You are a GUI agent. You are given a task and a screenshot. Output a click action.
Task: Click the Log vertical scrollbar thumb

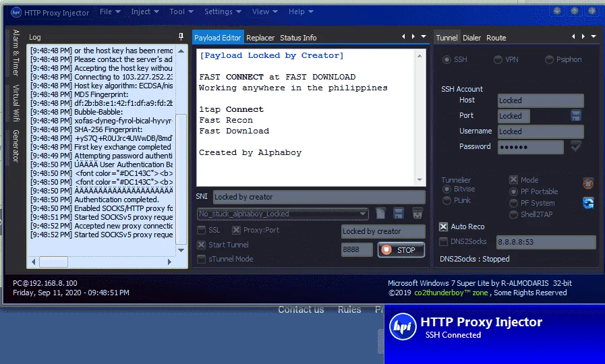click(x=181, y=179)
